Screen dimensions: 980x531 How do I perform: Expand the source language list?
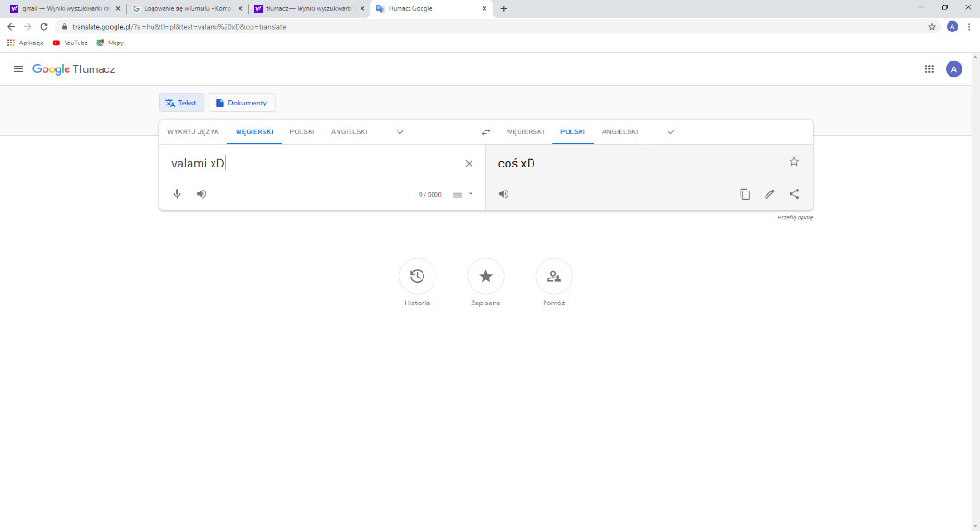[400, 132]
